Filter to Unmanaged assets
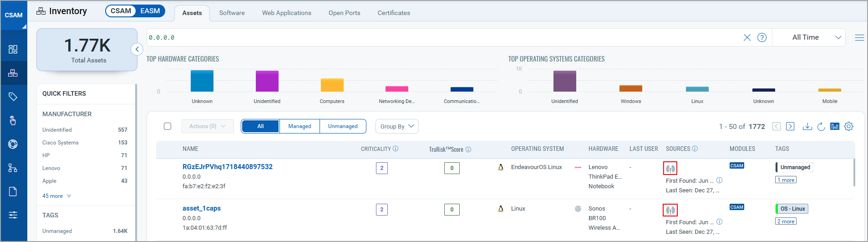Image resolution: width=868 pixels, height=242 pixels. point(343,126)
